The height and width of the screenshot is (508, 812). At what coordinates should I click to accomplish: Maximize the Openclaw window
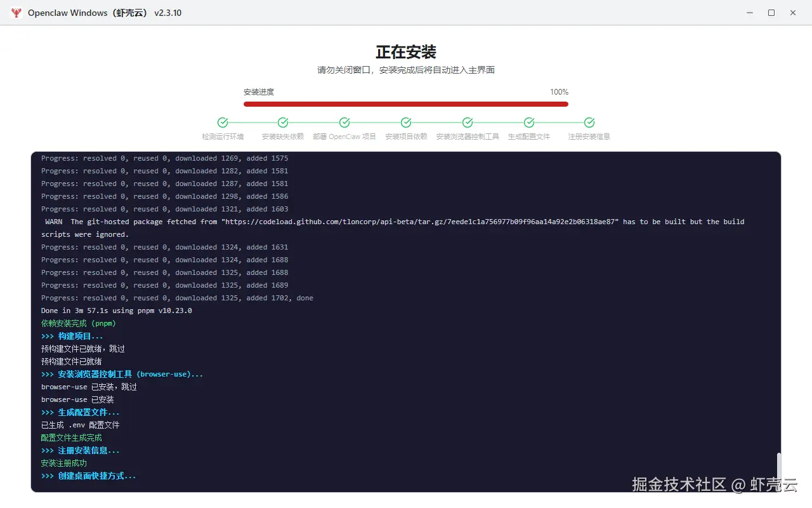[771, 13]
